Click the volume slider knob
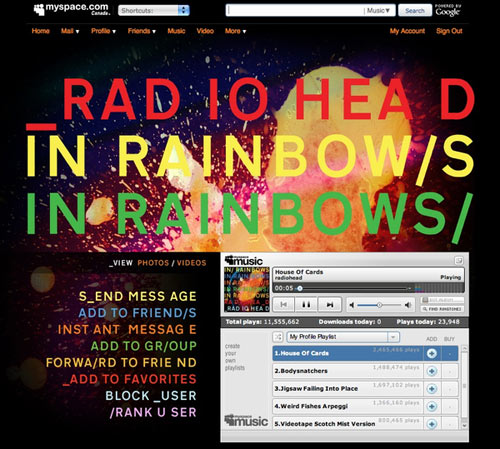Image resolution: width=500 pixels, height=449 pixels. [379, 305]
